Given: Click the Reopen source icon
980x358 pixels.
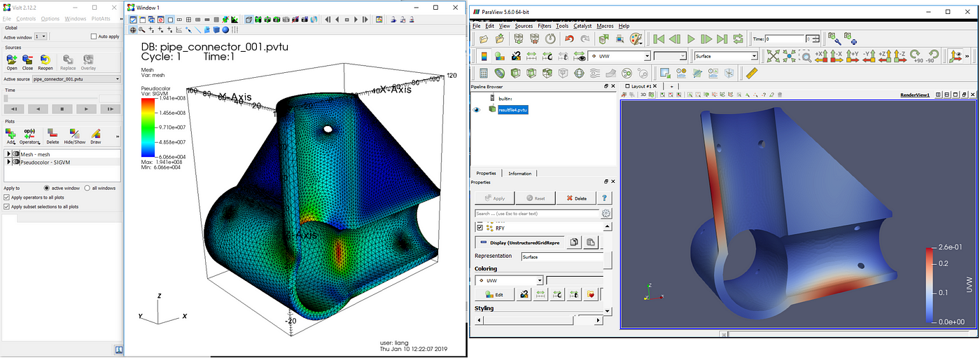Looking at the screenshot, I should 45,61.
